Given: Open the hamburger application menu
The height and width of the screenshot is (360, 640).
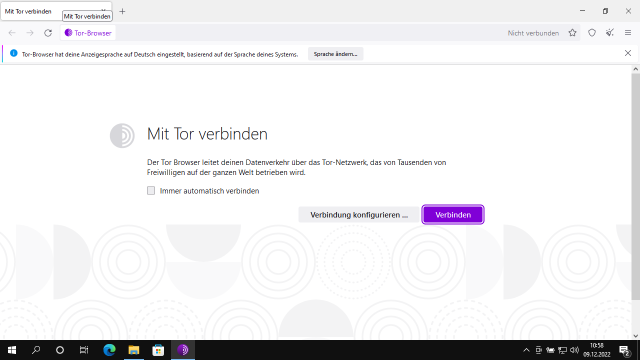Looking at the screenshot, I should [x=628, y=33].
